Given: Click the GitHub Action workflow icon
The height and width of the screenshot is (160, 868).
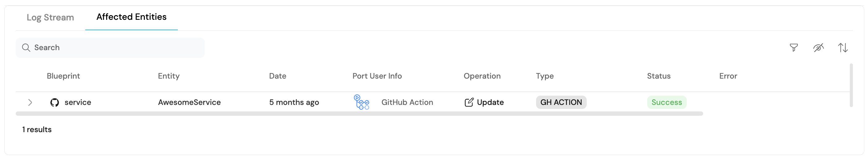Looking at the screenshot, I should tap(361, 102).
